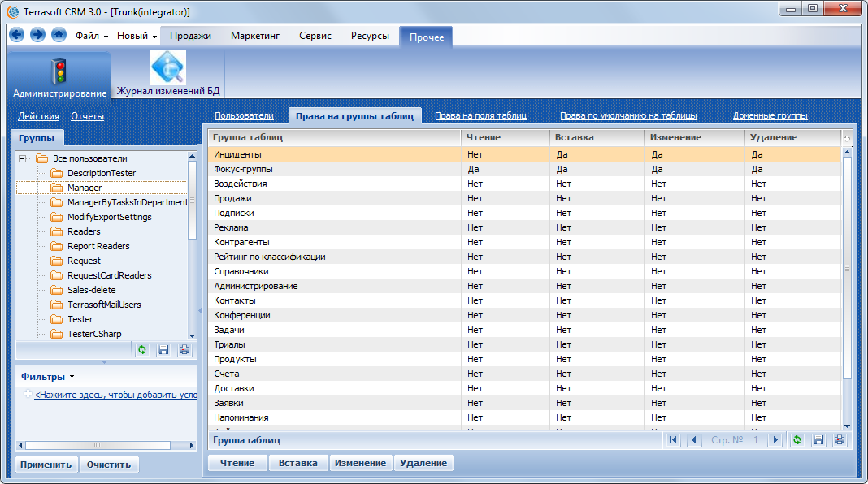Click the folder icon next to Request
This screenshot has width=868, height=484.
point(56,261)
